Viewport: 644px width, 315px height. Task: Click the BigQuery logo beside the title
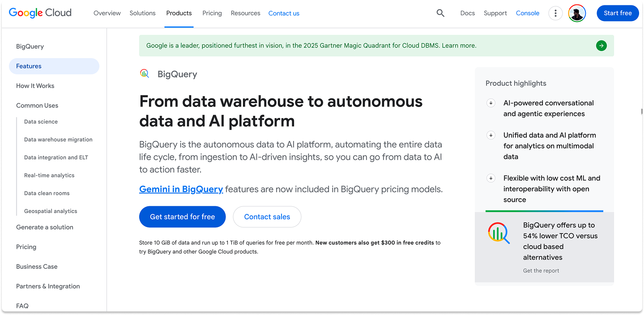click(144, 74)
